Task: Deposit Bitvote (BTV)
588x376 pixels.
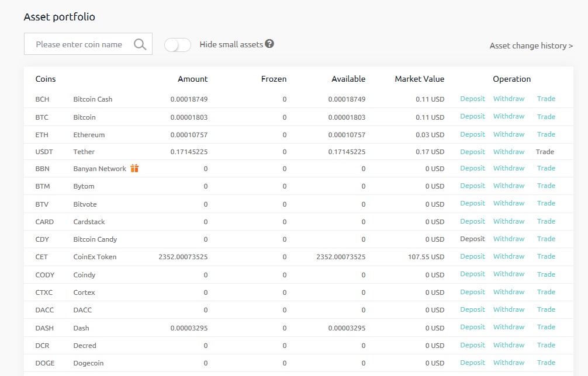Action: tap(472, 203)
